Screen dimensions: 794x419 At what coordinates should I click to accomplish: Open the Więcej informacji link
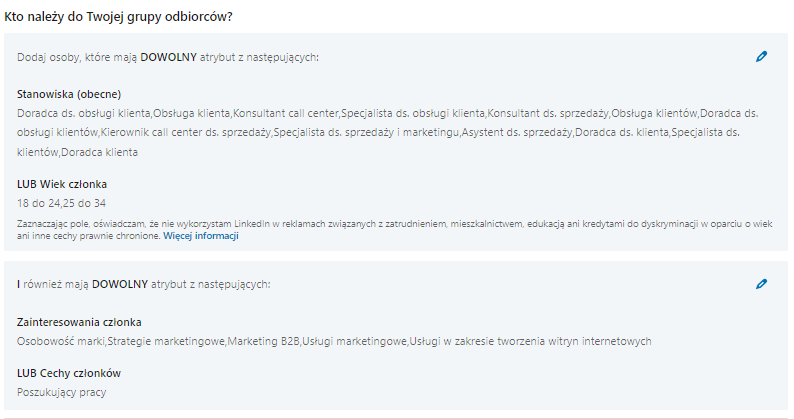201,237
